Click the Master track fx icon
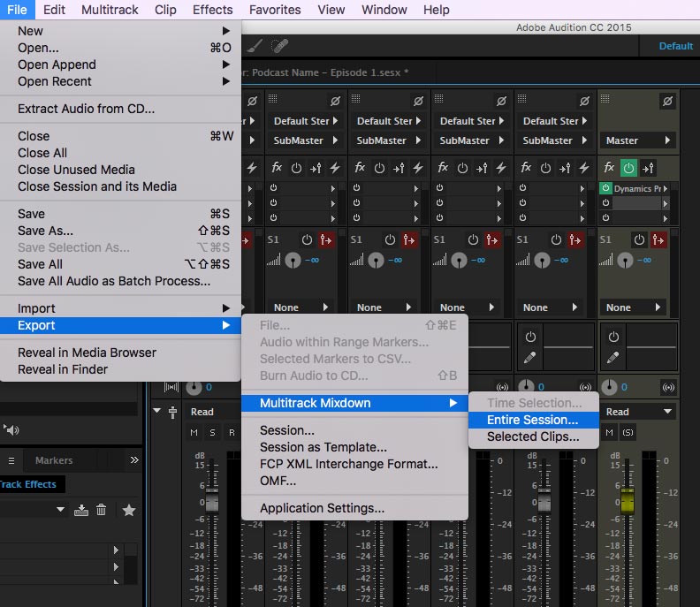The height and width of the screenshot is (607, 700). click(x=609, y=167)
